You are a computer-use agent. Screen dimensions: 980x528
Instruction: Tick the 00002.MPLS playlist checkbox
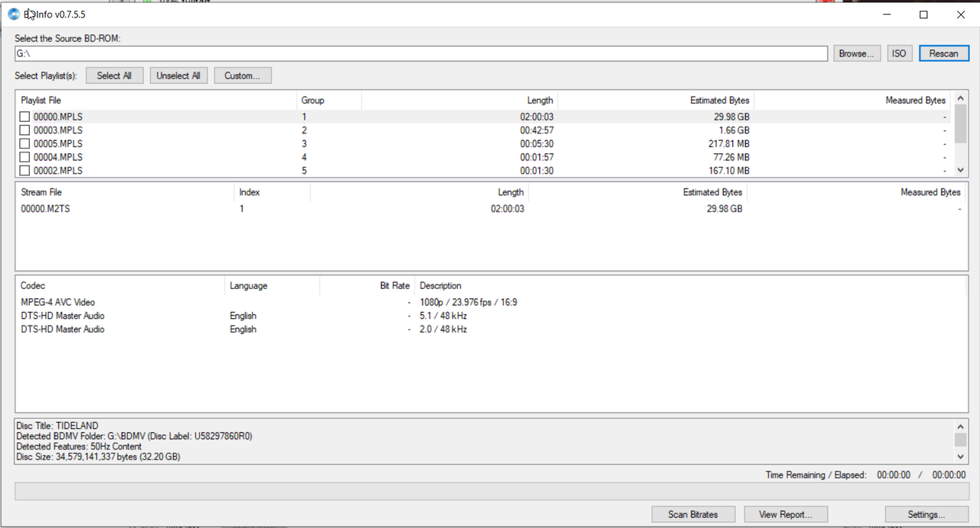pos(24,170)
